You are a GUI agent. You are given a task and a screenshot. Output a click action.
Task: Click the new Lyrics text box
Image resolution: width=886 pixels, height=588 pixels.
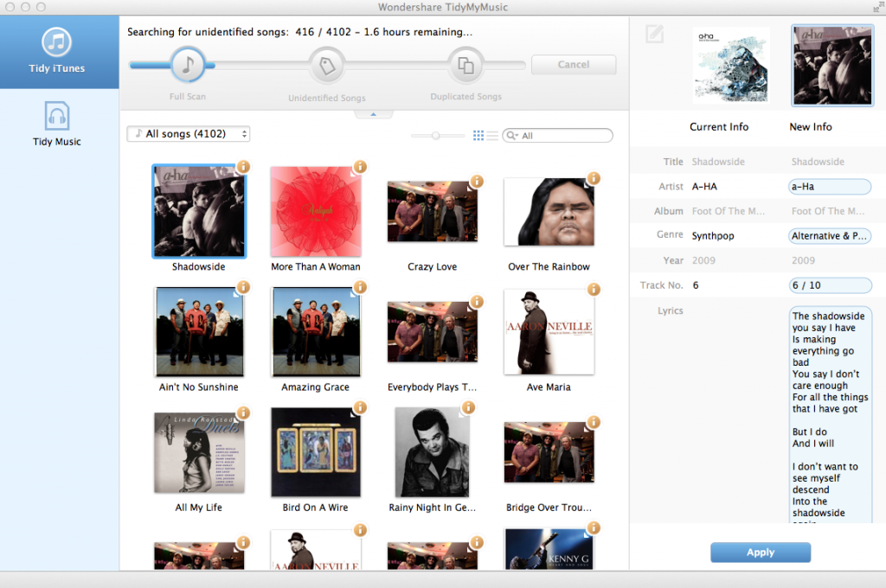tap(830, 414)
